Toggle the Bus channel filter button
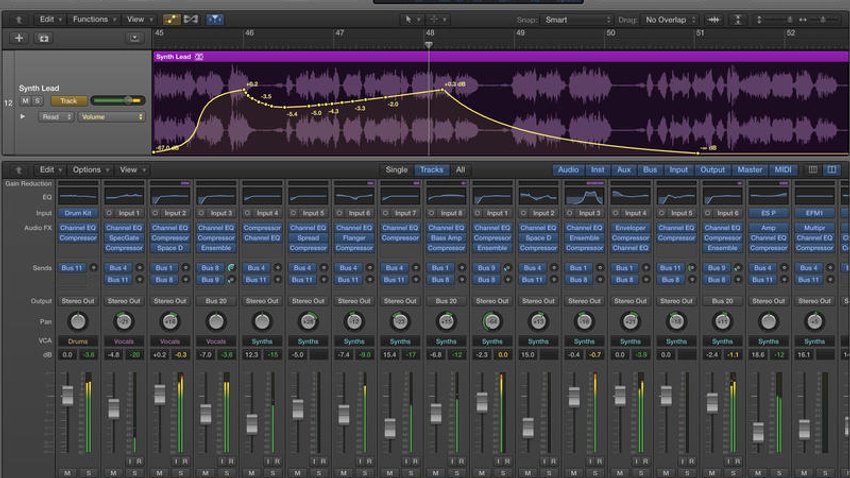The image size is (850, 478). (650, 170)
